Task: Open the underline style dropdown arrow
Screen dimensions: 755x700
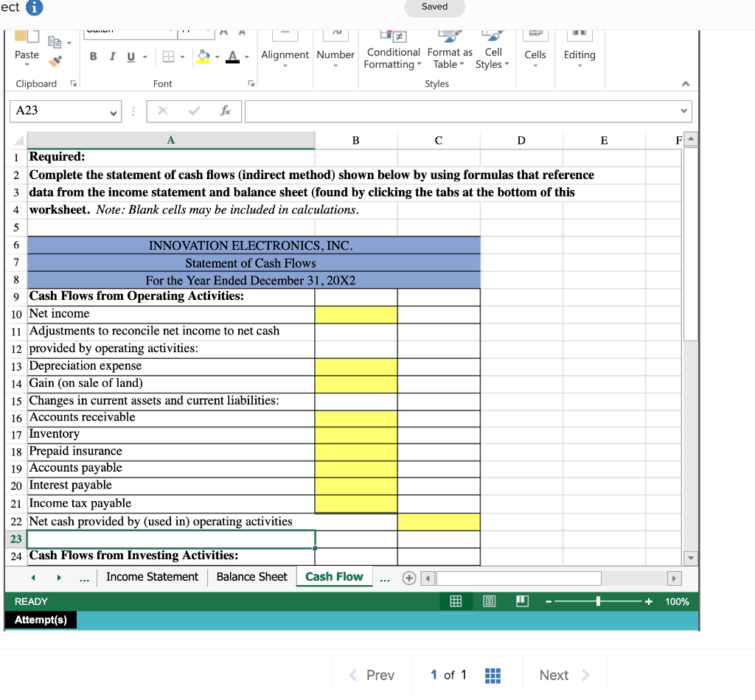Action: tap(145, 57)
